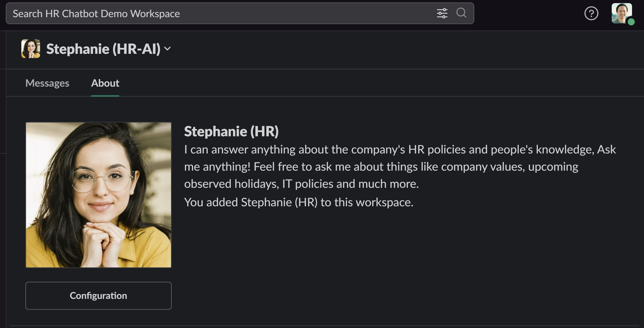644x328 pixels.
Task: Click small Stephanie avatar in header
Action: click(x=31, y=49)
